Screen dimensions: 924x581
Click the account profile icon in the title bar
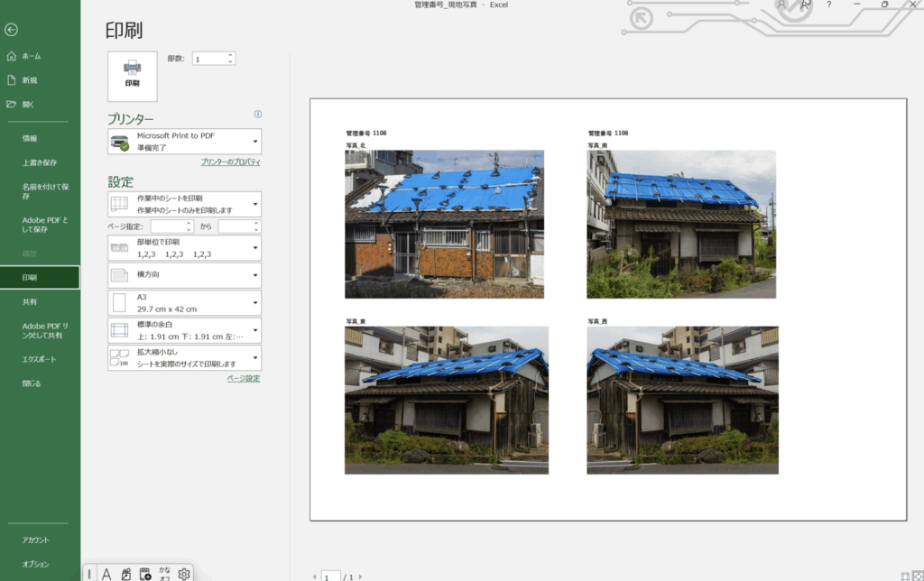[x=781, y=5]
